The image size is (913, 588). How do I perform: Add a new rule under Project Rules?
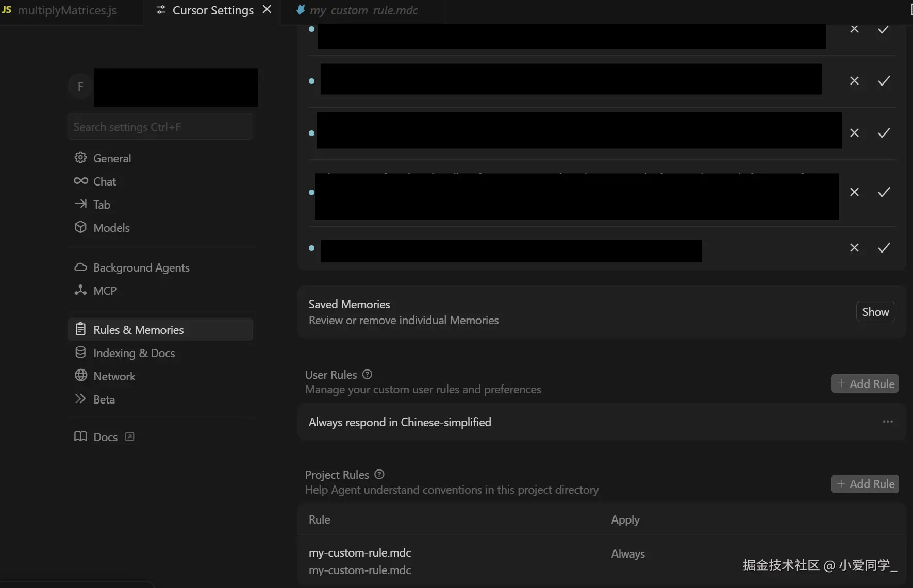(x=865, y=484)
